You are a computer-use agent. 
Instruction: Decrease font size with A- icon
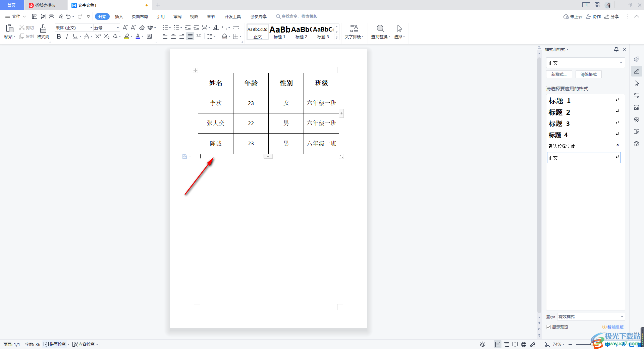[133, 28]
